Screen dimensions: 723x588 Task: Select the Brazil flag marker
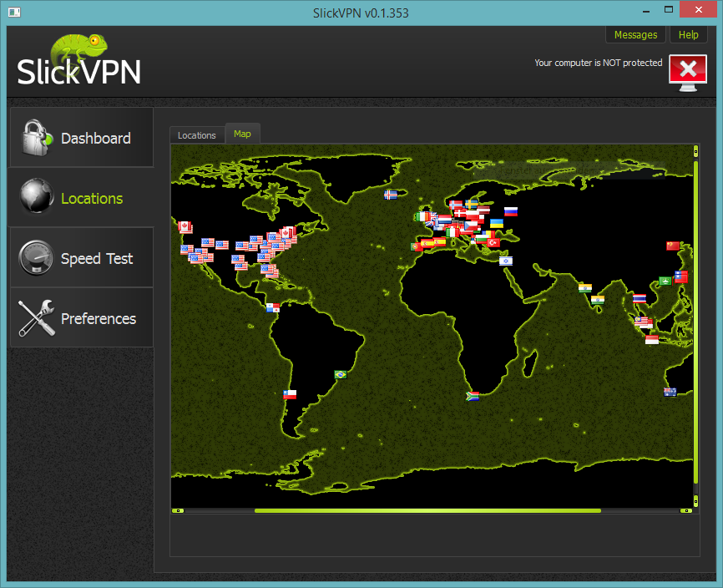click(x=341, y=374)
